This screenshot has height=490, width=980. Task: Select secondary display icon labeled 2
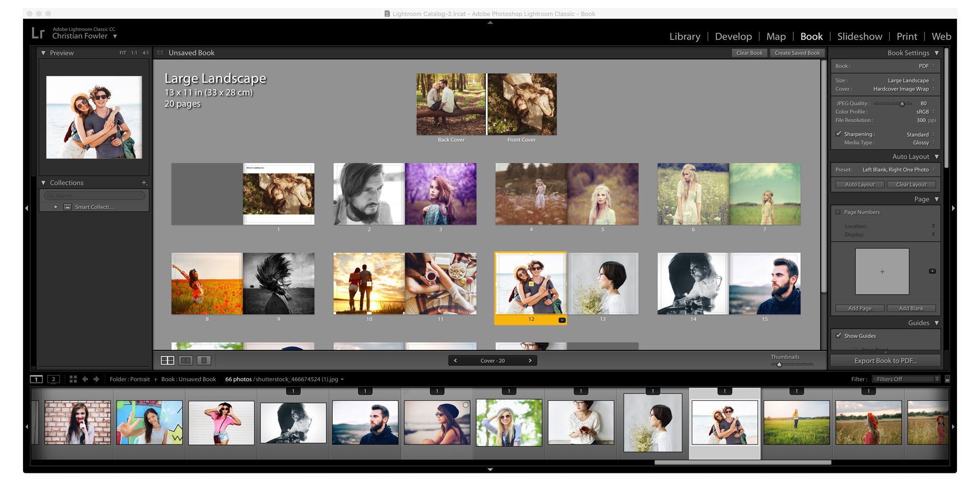point(53,379)
